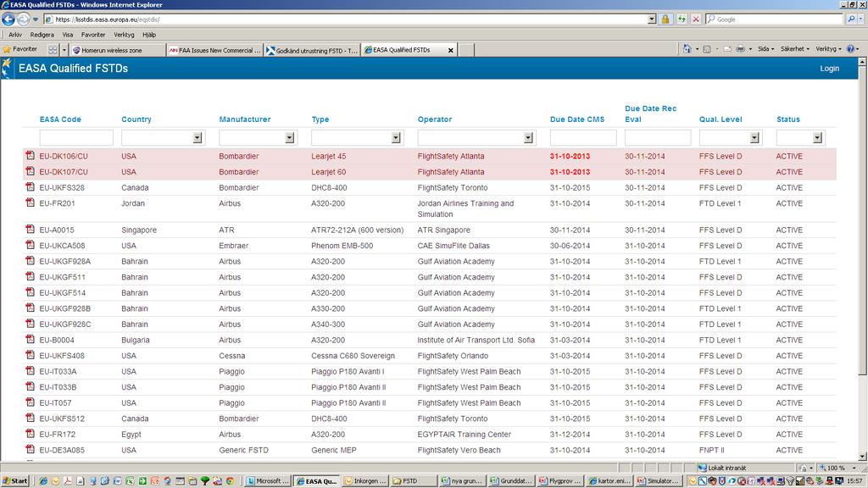Open the PDF icon for EU-UKFS328
868x488 pixels.
[x=30, y=187]
